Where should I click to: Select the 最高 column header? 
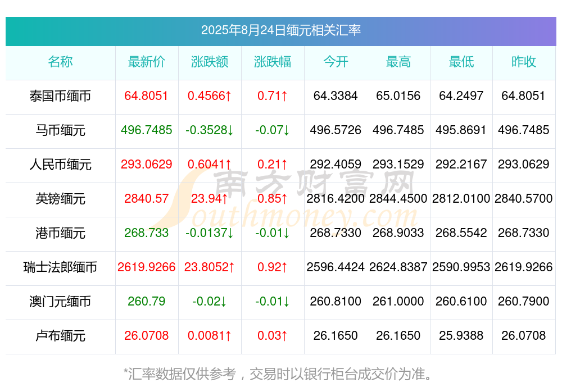pyautogui.click(x=398, y=62)
